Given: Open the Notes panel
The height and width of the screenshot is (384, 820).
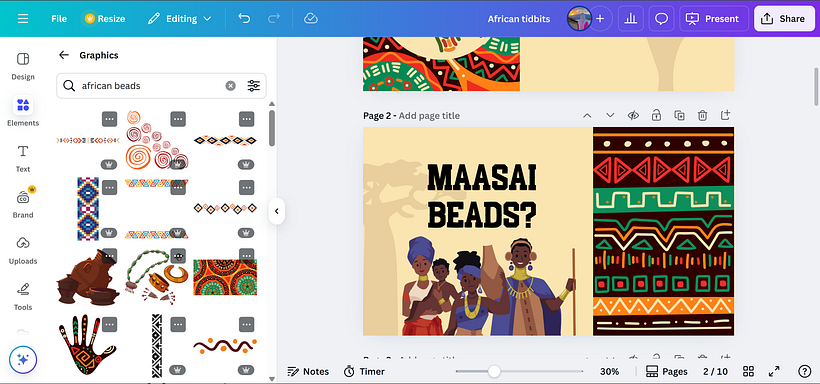Looking at the screenshot, I should pyautogui.click(x=309, y=371).
